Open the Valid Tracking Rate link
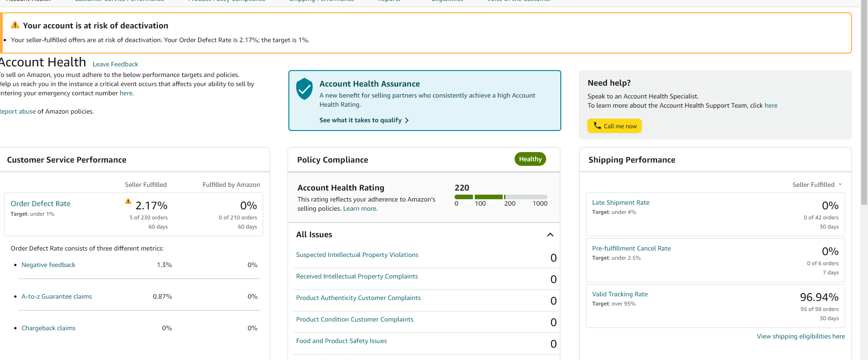 coord(620,294)
